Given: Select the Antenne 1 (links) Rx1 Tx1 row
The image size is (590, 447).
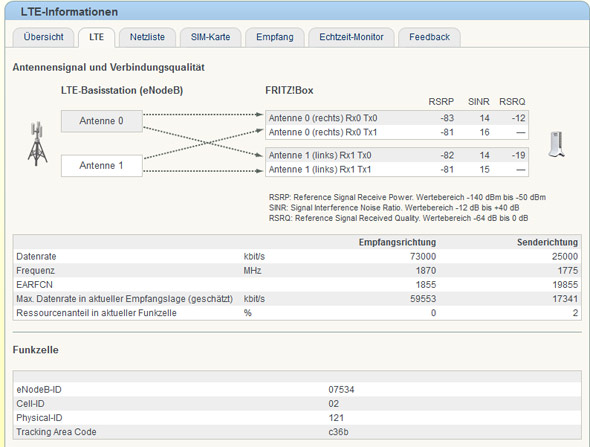Looking at the screenshot, I should (x=397, y=169).
